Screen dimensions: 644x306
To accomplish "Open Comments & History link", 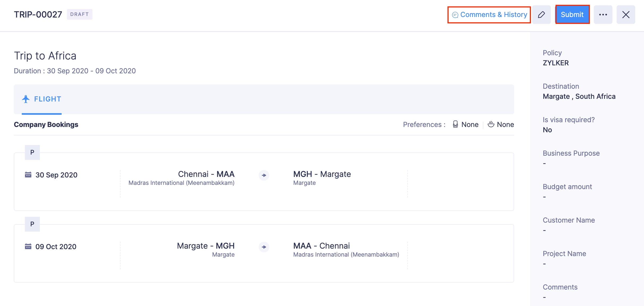I will [493, 15].
